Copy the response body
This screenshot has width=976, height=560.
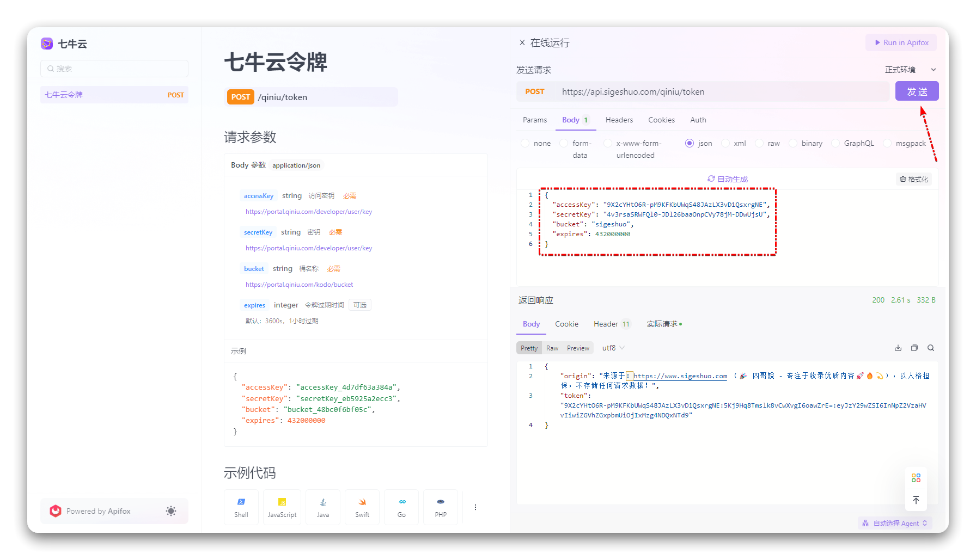(914, 348)
